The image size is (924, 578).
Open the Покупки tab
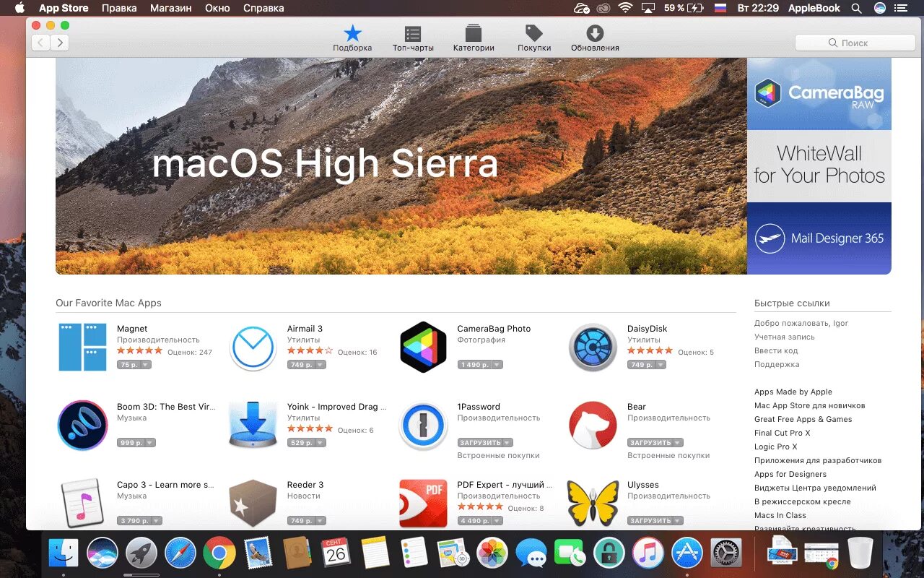pos(534,38)
